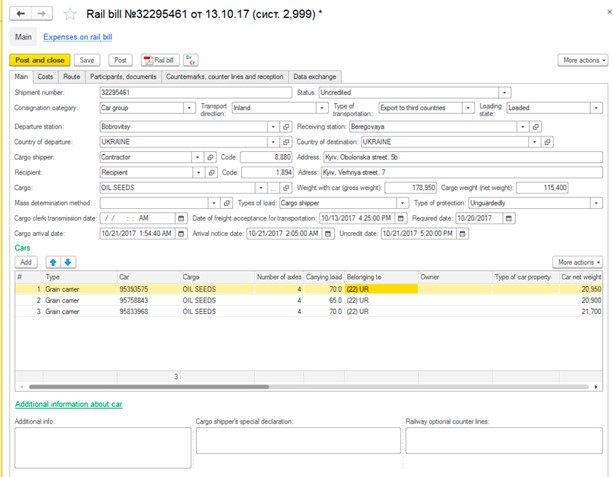
Task: Open the Dt/Ct postings icon button
Action: pos(191,60)
